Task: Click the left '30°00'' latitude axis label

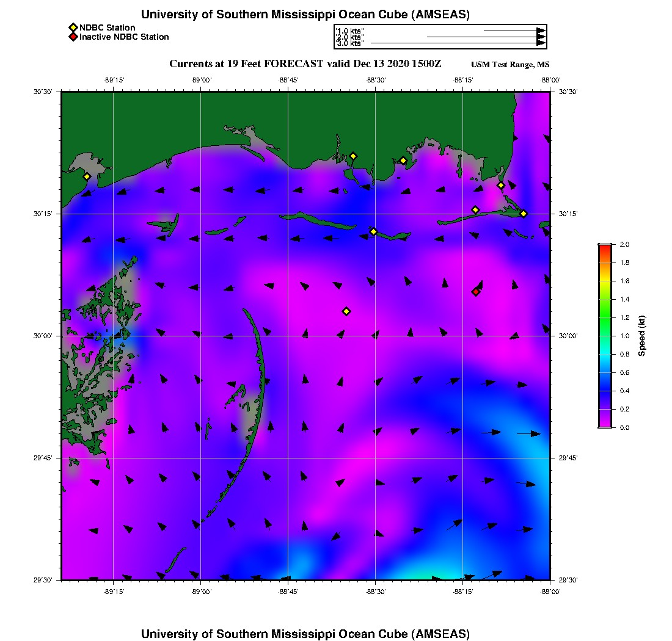Action: tap(43, 336)
